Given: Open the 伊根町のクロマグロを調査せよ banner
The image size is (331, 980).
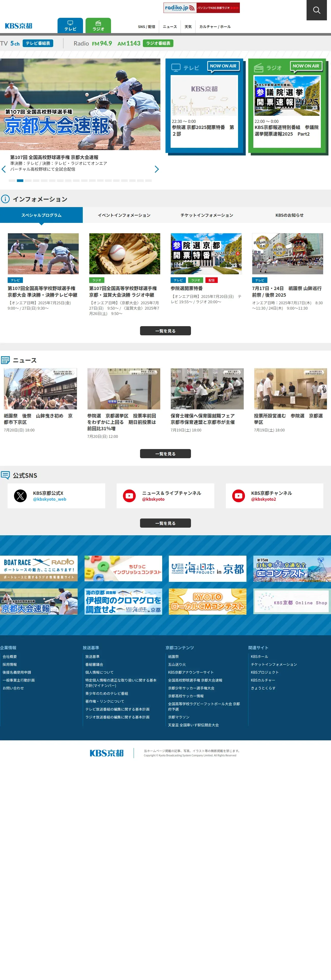Looking at the screenshot, I should click(x=123, y=601).
